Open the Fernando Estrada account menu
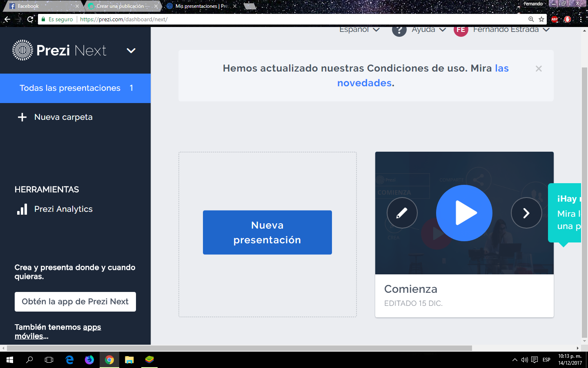This screenshot has width=588, height=368. tap(511, 29)
